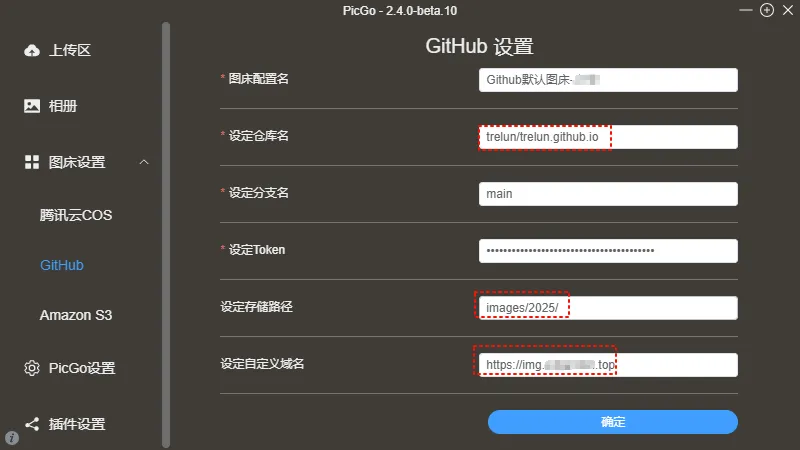
Task: Minimize the PicGo window
Action: pos(745,10)
